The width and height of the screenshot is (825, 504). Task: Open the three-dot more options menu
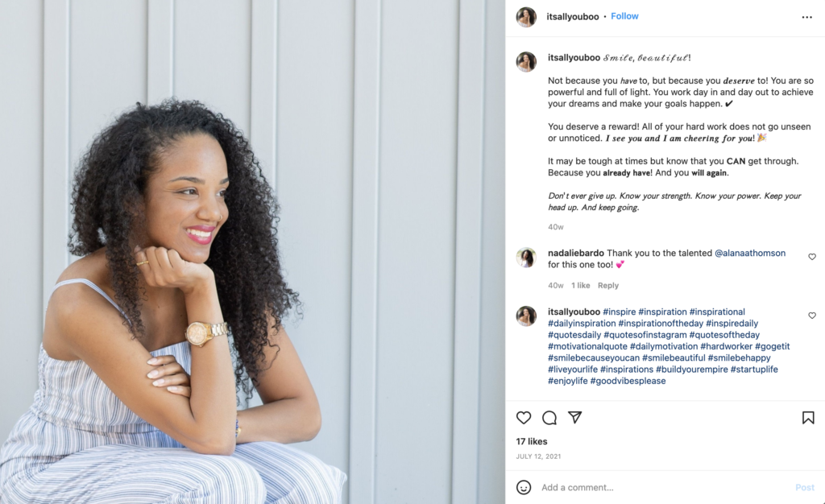coord(807,18)
